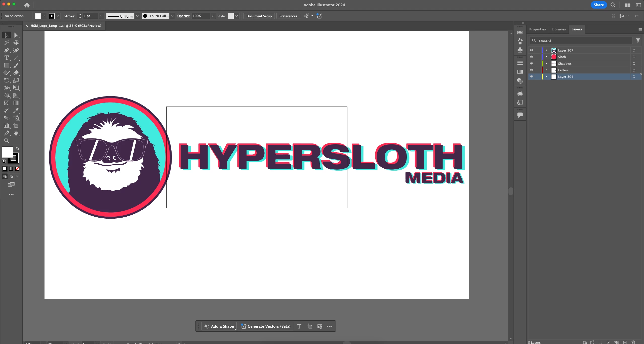Open the Uniform stroke profile dropdown
This screenshot has width=644, height=344.
pyautogui.click(x=137, y=16)
